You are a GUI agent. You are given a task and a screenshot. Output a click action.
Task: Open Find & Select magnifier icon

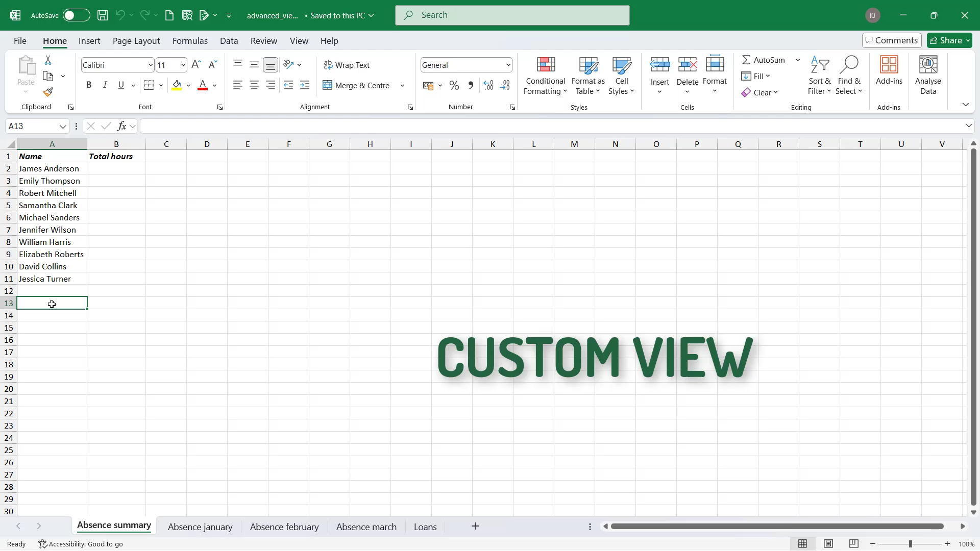click(x=849, y=65)
